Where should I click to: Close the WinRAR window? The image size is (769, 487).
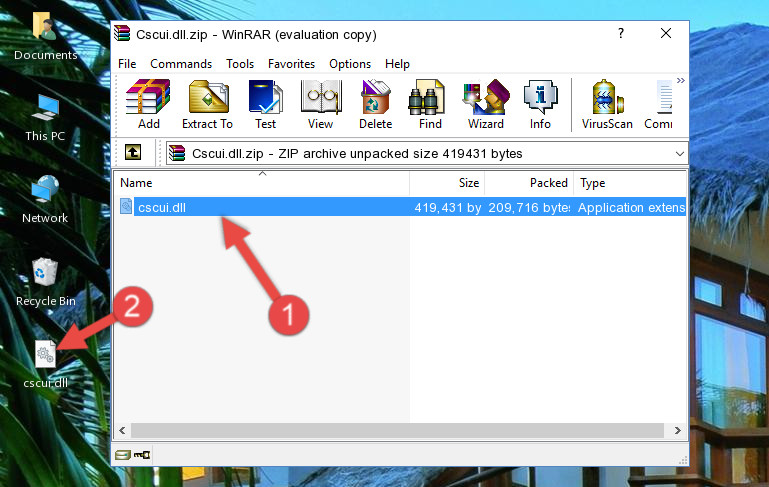[x=666, y=33]
